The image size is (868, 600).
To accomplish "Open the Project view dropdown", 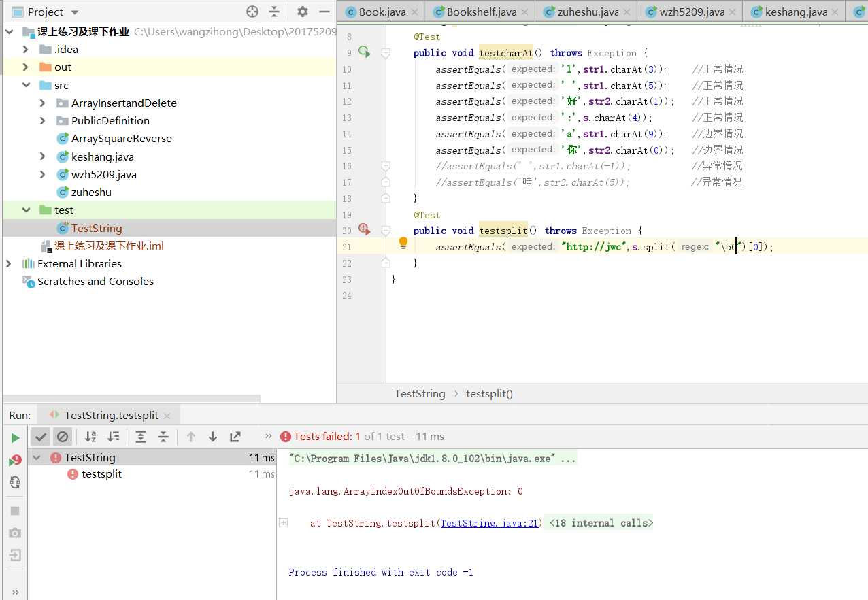I will pos(75,12).
